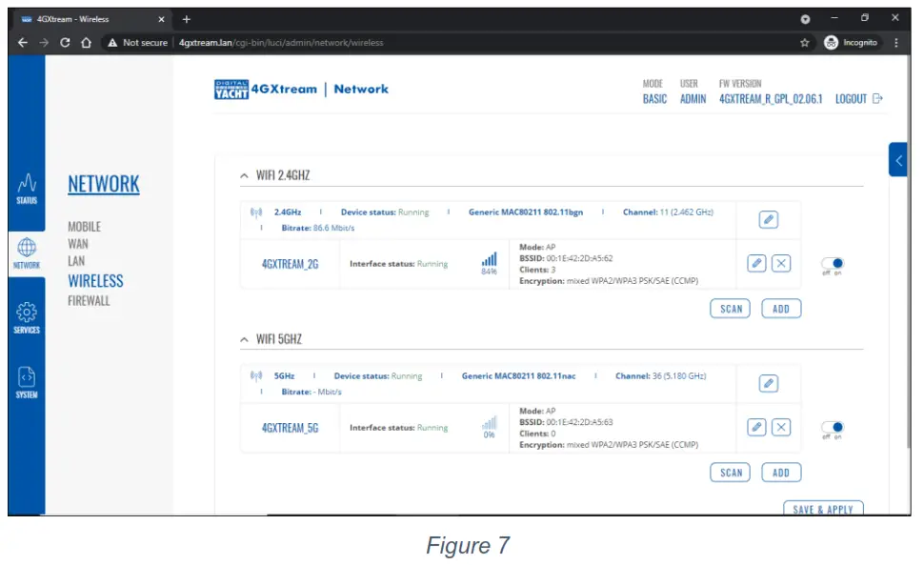The image size is (924, 565).
Task: Click the address bar URL
Action: [x=281, y=43]
